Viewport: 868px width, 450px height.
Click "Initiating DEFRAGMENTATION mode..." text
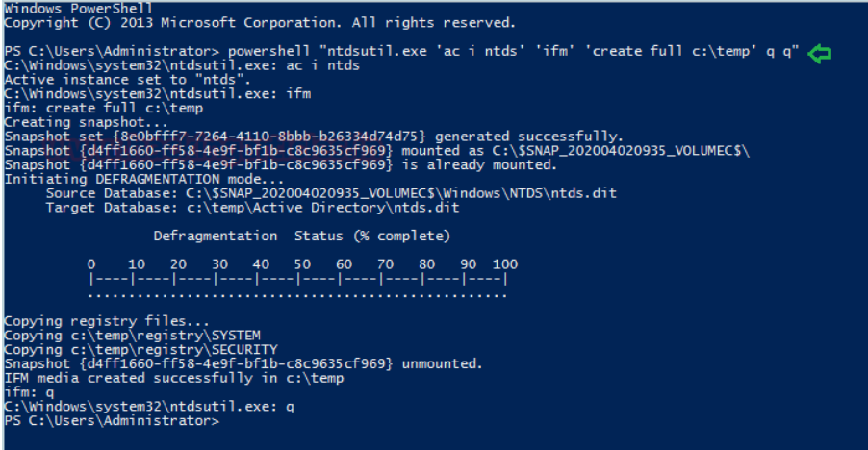144,179
